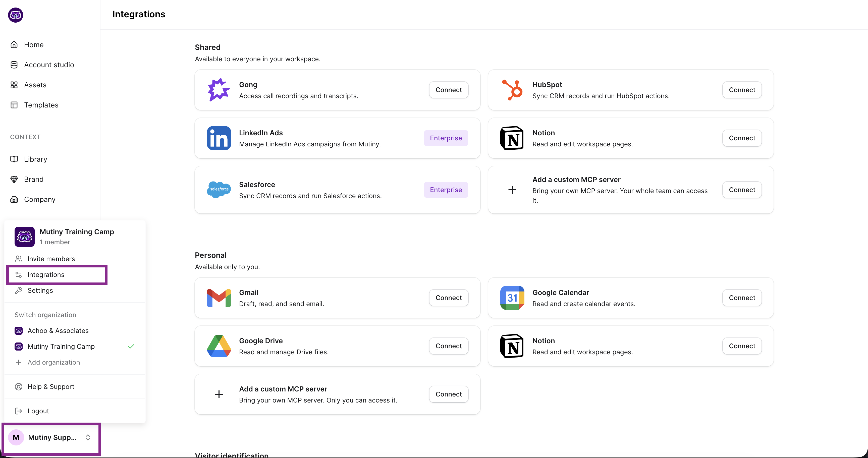Connect the Gong integration
This screenshot has width=868, height=458.
pyautogui.click(x=449, y=90)
